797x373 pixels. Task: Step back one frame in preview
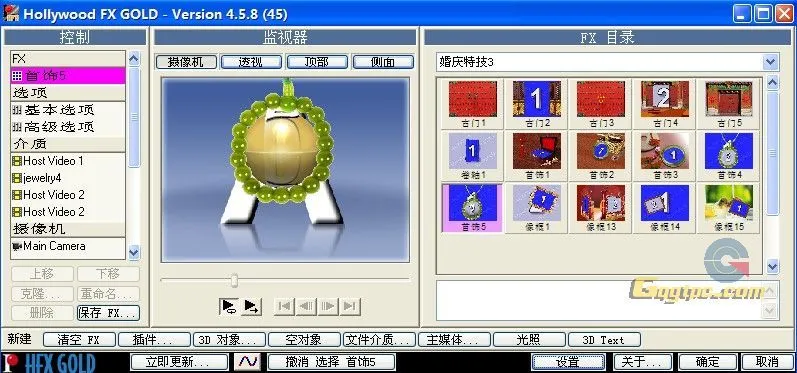[x=306, y=306]
